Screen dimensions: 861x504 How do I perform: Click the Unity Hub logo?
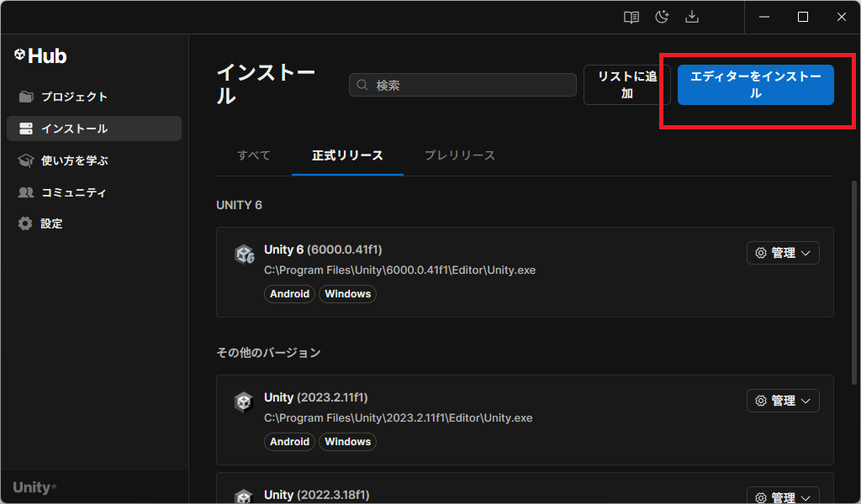coord(40,55)
